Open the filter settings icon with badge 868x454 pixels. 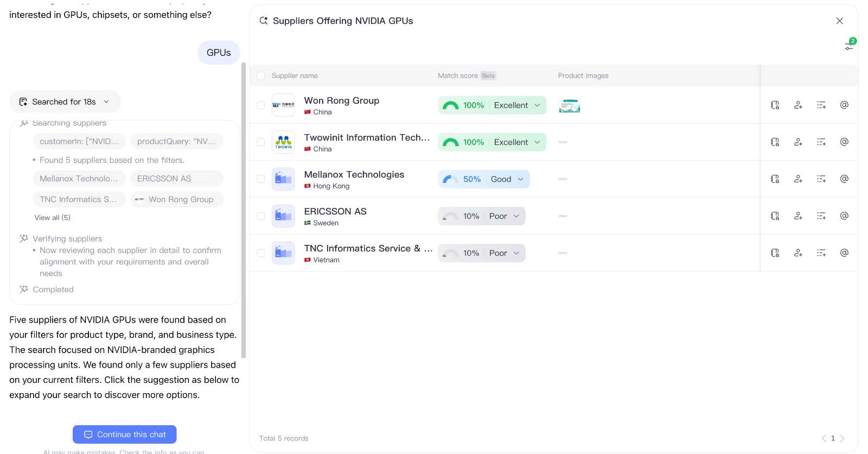click(x=849, y=46)
